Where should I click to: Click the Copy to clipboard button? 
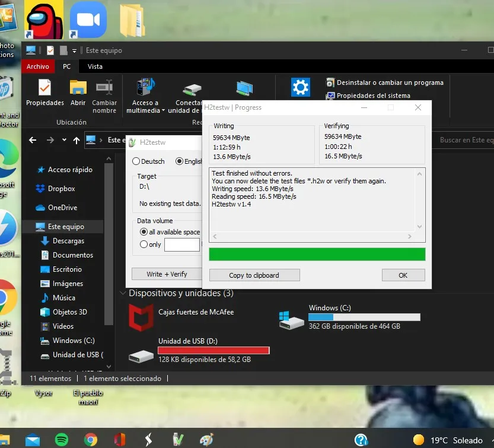[x=254, y=275]
